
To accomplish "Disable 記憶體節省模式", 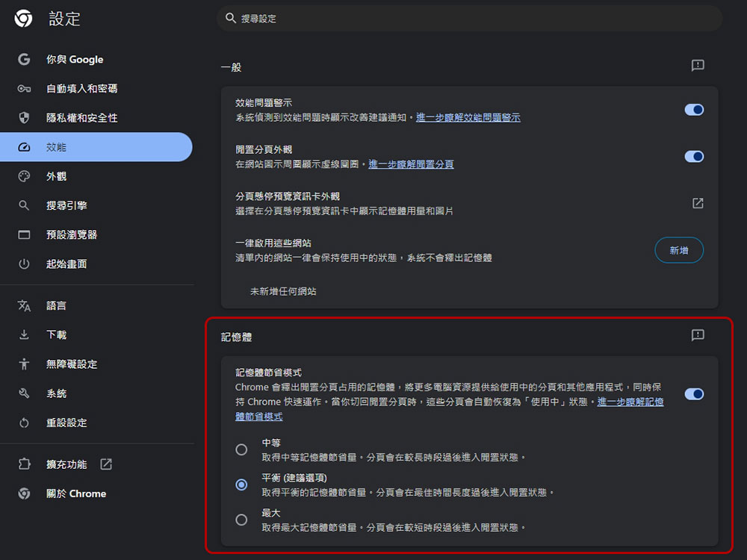I will pos(694,393).
